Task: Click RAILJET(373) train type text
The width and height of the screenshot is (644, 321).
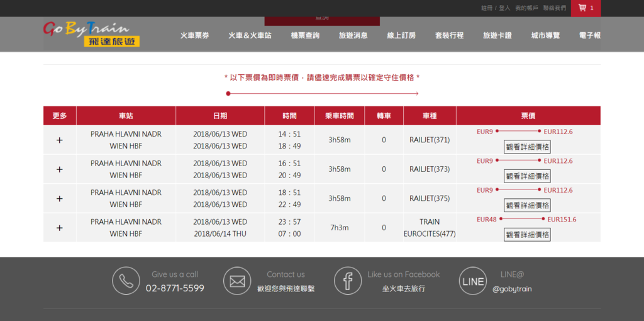Action: tap(430, 169)
